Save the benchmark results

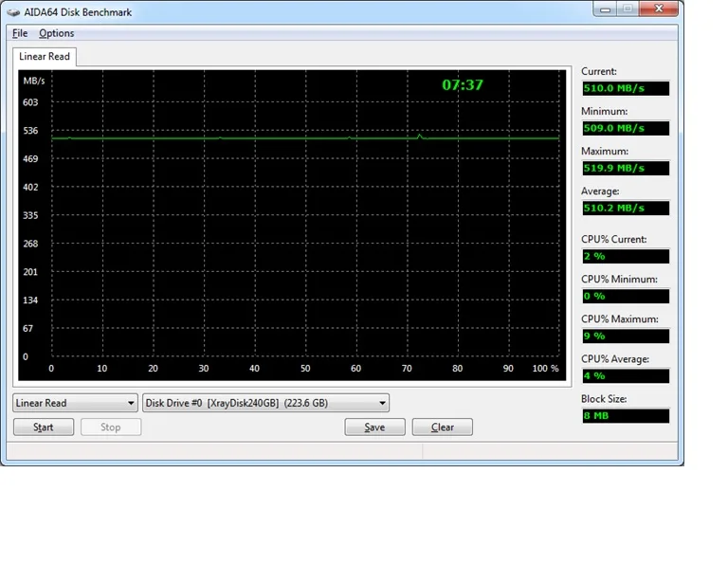point(374,427)
